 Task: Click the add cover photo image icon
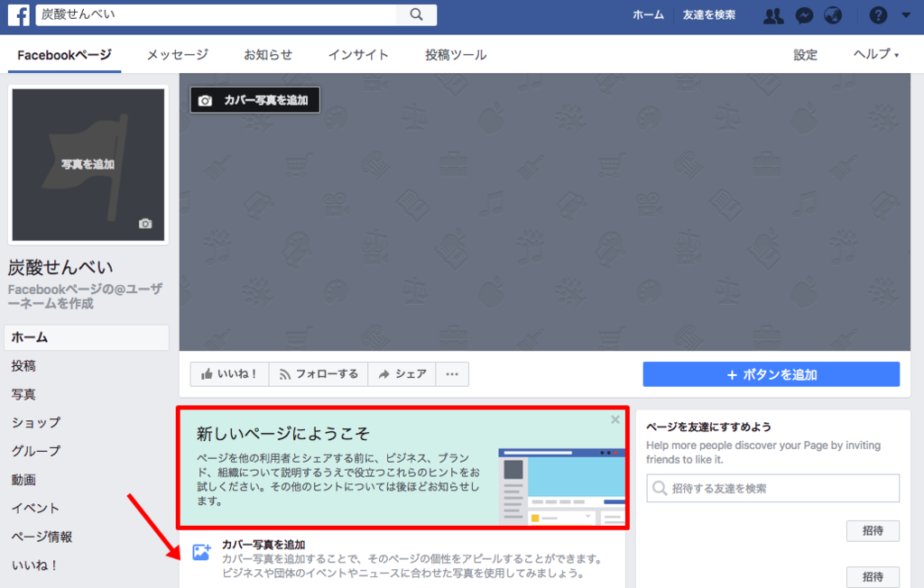pos(201,552)
